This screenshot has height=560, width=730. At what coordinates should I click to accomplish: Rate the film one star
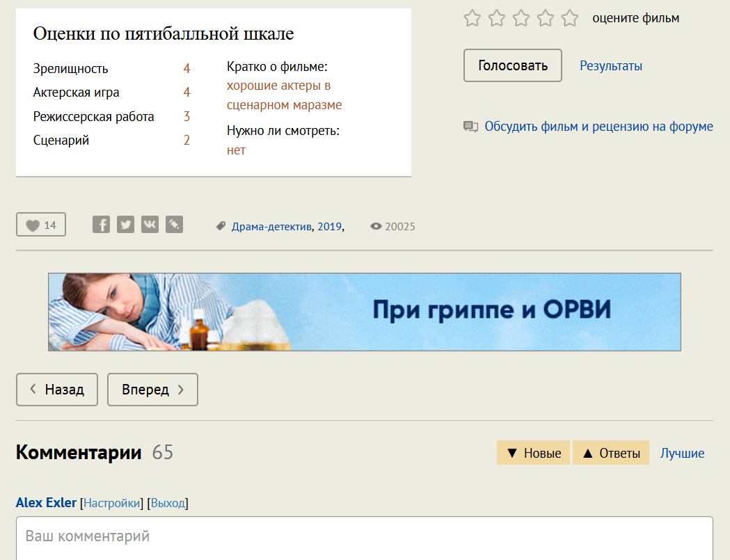tap(473, 18)
